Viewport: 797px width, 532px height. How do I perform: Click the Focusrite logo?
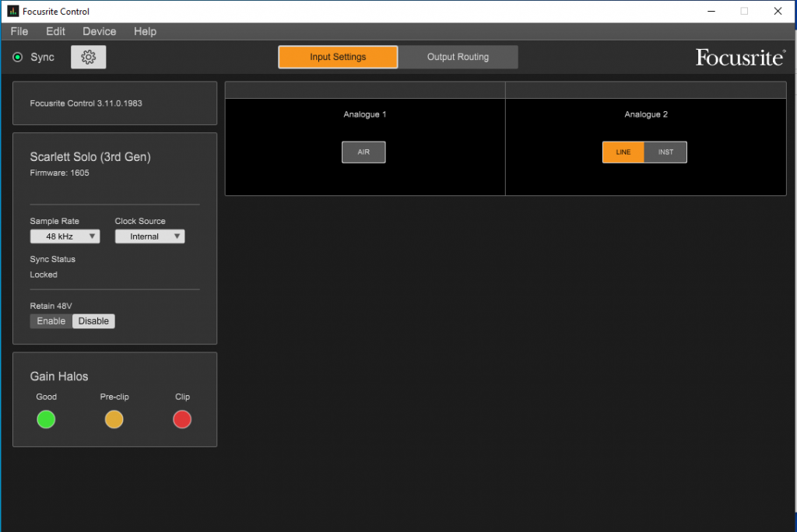(x=741, y=58)
